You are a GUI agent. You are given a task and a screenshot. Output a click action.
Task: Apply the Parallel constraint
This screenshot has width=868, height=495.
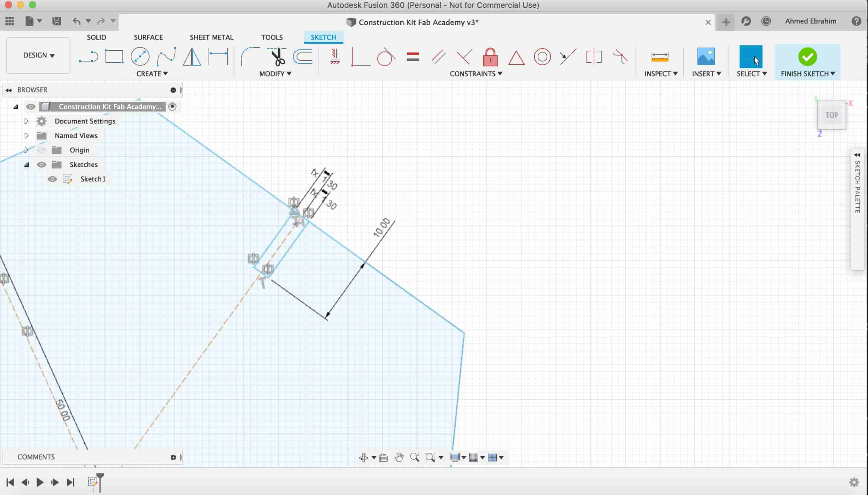point(439,56)
